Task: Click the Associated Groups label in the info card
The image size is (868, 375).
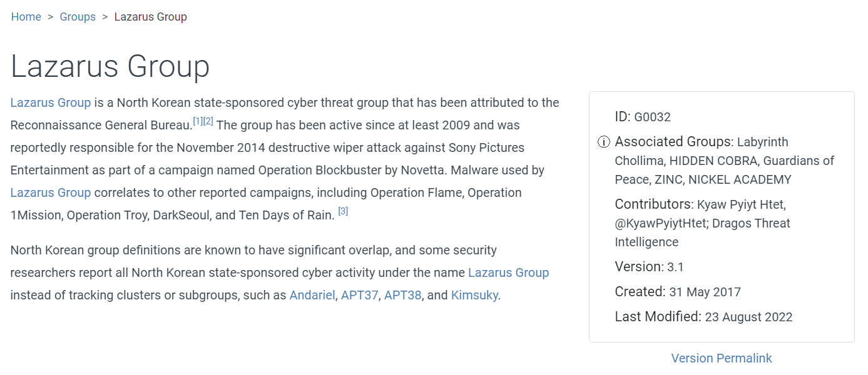Action: [673, 142]
